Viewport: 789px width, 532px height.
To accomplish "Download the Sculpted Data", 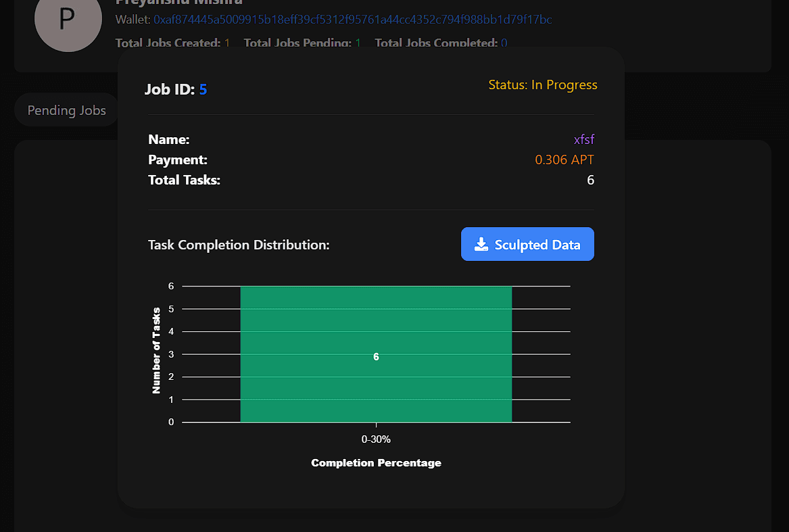I will pos(527,244).
